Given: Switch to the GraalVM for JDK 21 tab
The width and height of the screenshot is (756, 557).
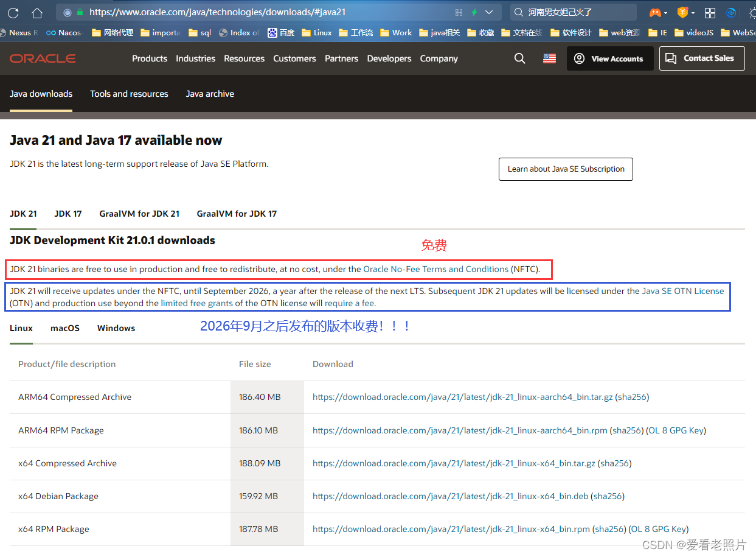Looking at the screenshot, I should (139, 214).
